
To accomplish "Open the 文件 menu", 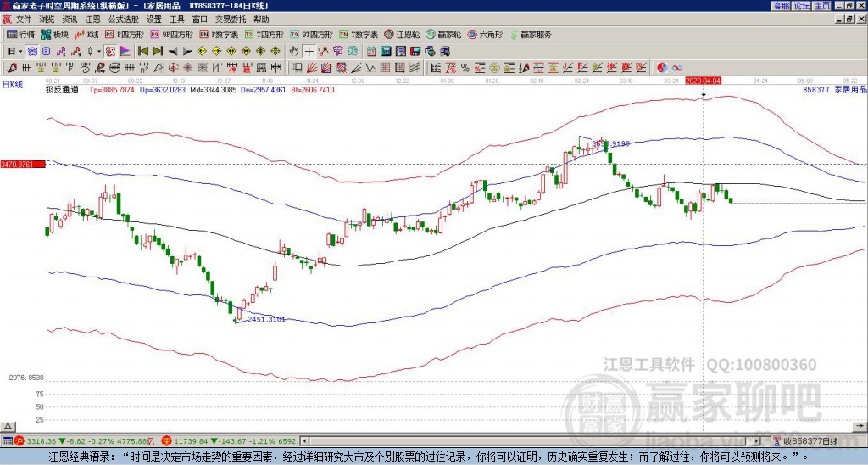I will click(x=24, y=20).
